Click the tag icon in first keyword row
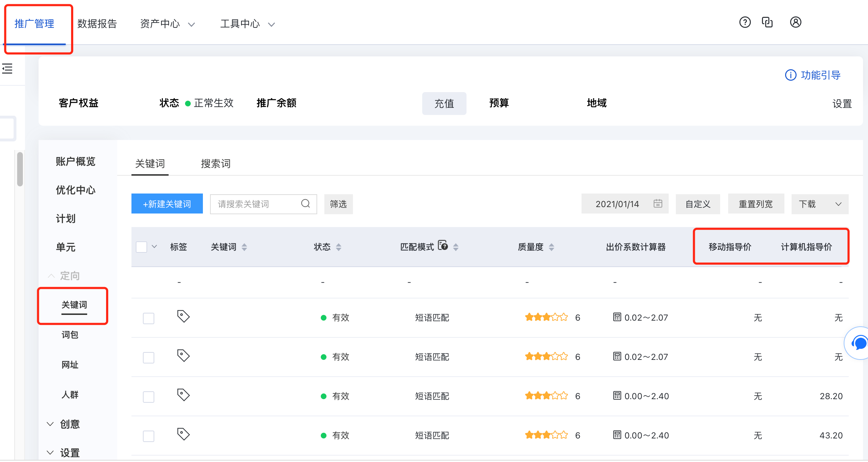 click(183, 316)
